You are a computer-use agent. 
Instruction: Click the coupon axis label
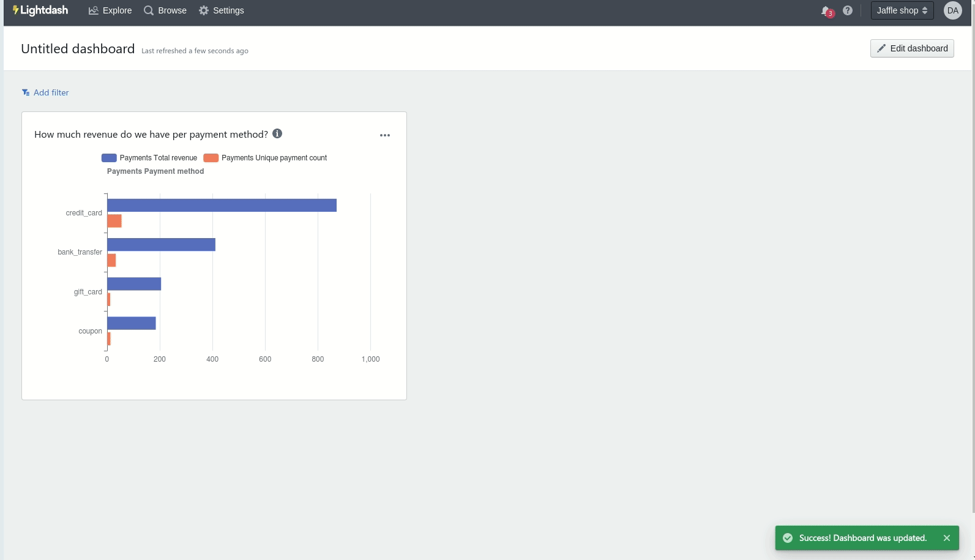[90, 331]
